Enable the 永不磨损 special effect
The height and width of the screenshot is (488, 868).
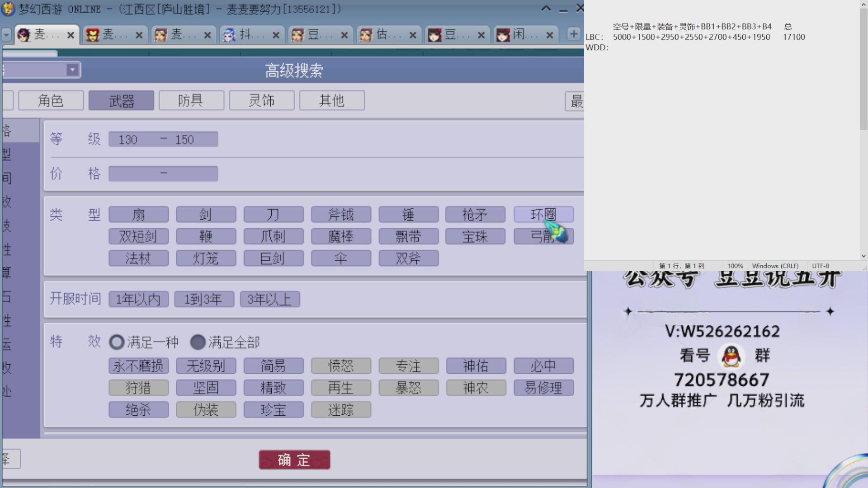click(x=138, y=366)
